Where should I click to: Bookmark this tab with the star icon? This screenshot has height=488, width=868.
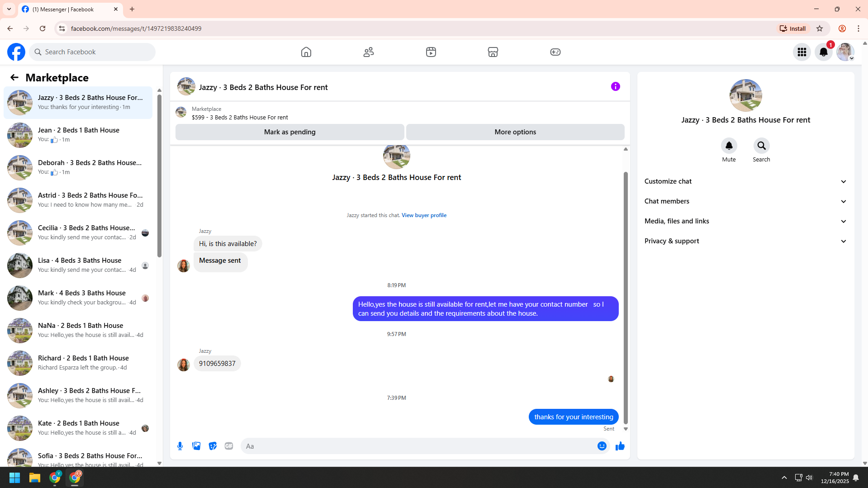tap(820, 28)
